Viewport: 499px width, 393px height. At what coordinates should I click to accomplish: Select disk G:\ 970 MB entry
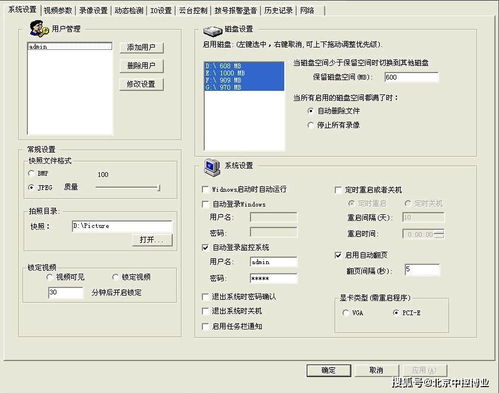click(244, 87)
